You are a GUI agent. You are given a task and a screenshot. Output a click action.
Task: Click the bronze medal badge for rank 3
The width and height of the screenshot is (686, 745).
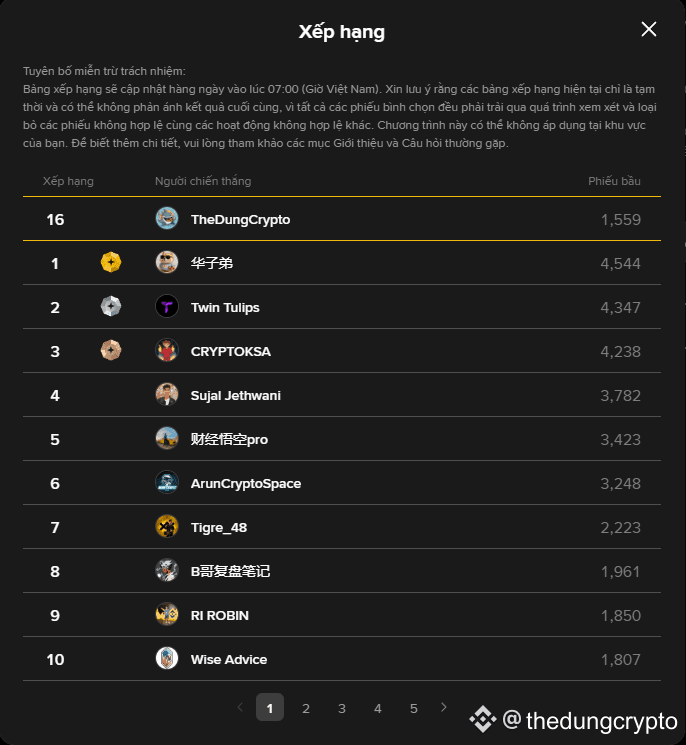(x=111, y=351)
